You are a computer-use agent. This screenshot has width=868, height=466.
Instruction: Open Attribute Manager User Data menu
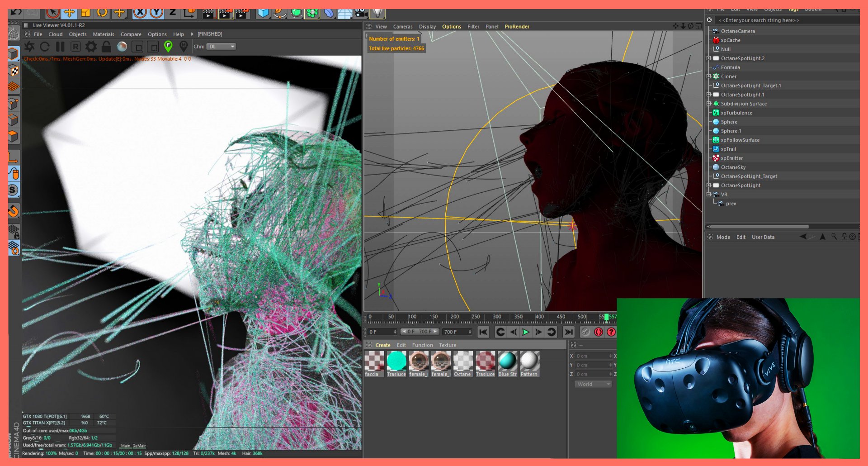[763, 237]
